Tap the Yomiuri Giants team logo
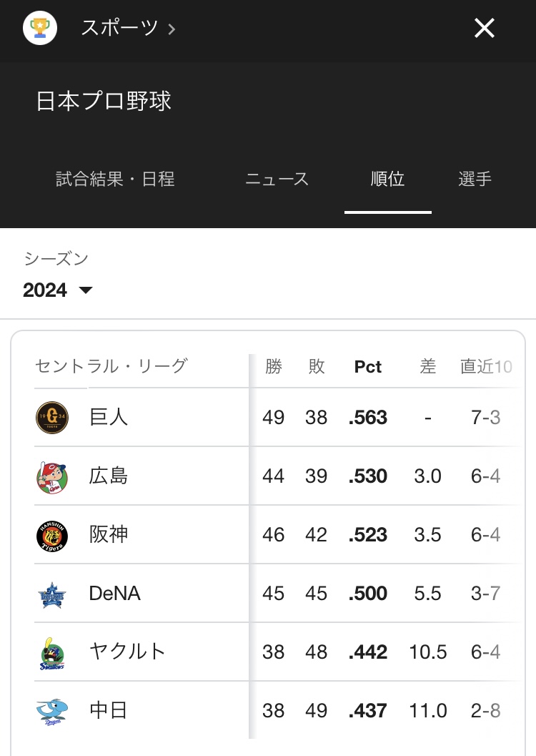This screenshot has width=536, height=756. (x=52, y=418)
